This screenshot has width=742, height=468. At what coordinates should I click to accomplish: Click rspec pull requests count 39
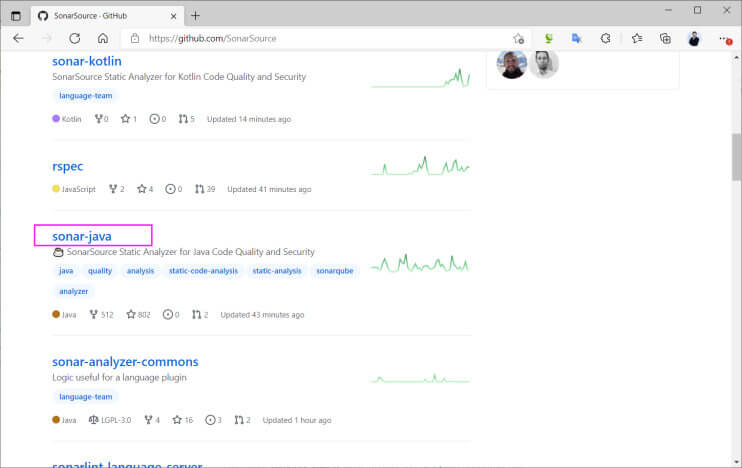coord(205,189)
